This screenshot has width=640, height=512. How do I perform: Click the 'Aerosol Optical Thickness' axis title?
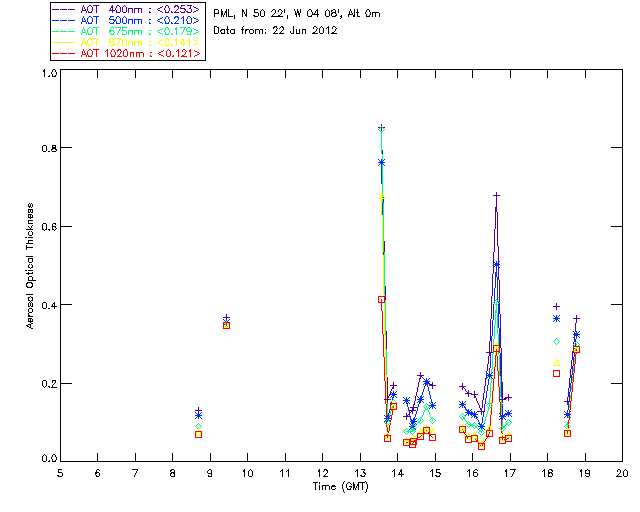click(x=30, y=266)
